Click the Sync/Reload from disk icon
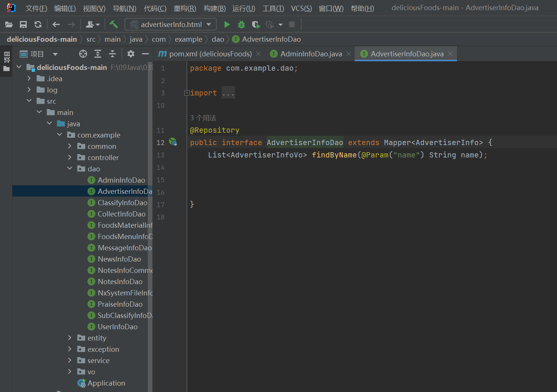The height and width of the screenshot is (392, 557). tap(38, 24)
